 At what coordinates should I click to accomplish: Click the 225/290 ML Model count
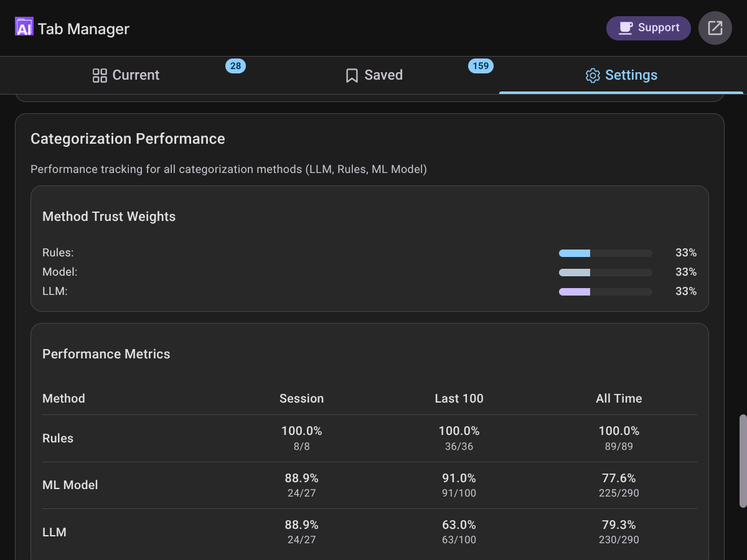[x=619, y=493]
